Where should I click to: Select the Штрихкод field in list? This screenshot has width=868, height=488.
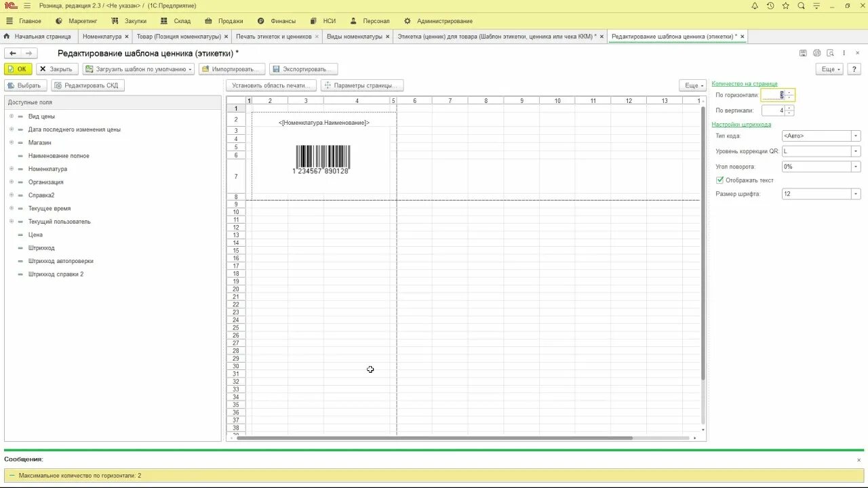tap(41, 248)
